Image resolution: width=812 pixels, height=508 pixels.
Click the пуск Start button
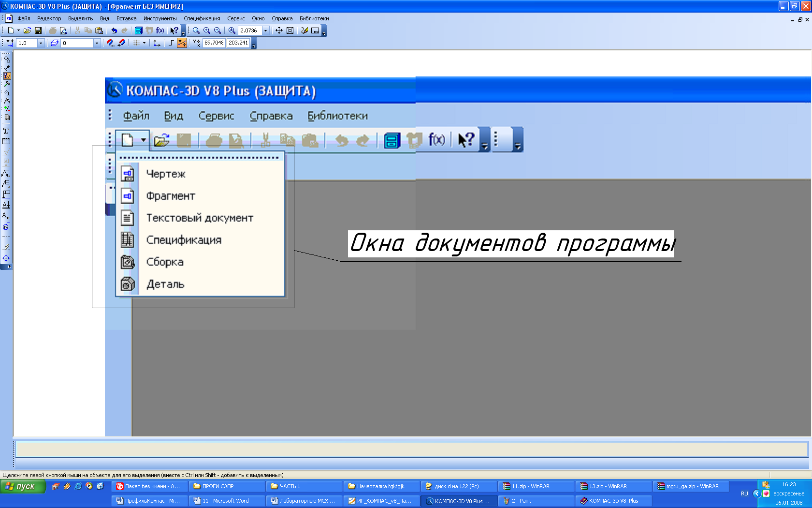(23, 486)
